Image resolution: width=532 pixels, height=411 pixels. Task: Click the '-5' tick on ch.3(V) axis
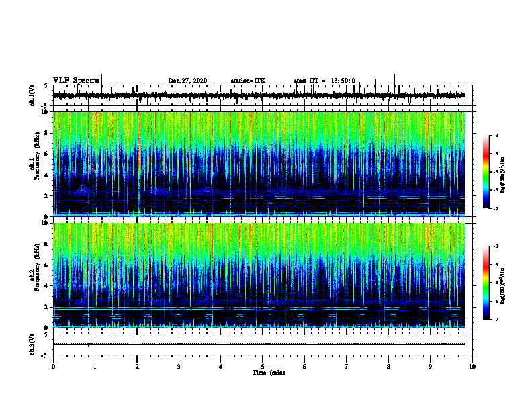coord(44,355)
